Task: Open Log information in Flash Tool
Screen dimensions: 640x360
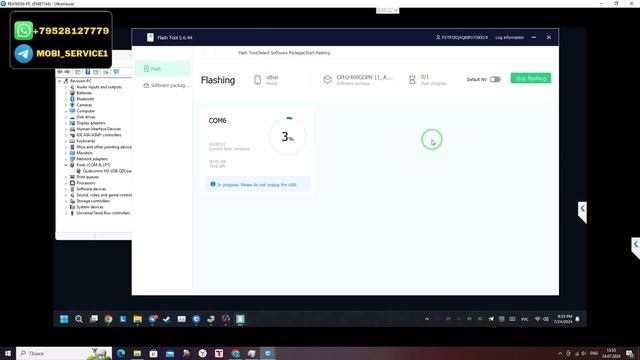Action: pos(509,38)
